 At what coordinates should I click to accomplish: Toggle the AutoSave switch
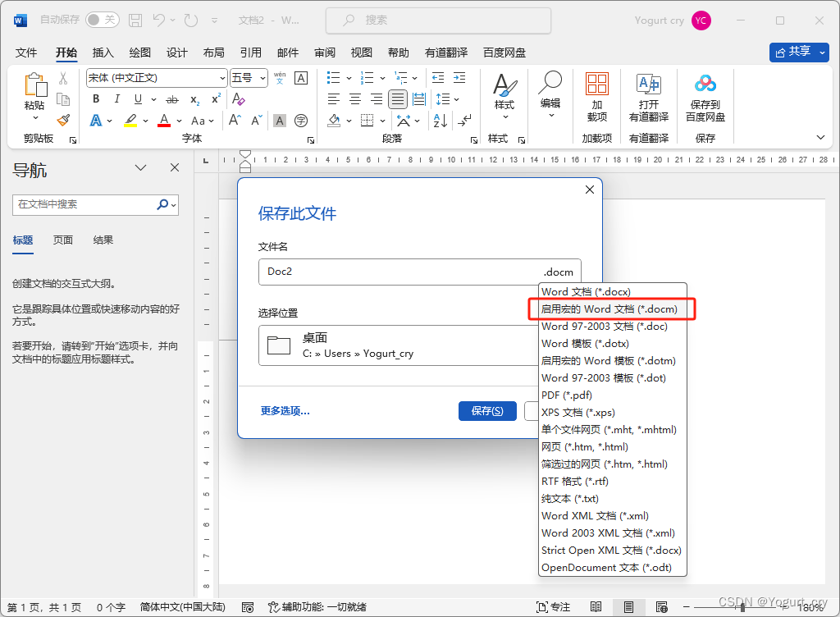[102, 21]
